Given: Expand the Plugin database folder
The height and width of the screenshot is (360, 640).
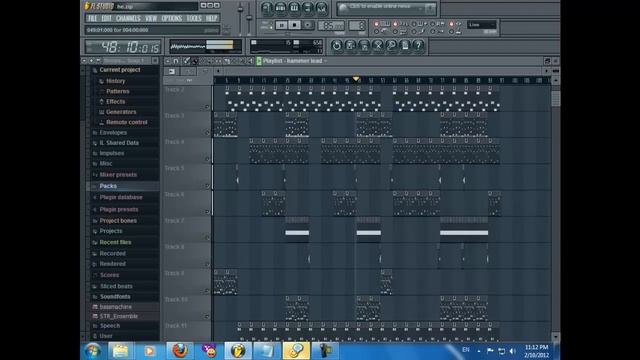Looking at the screenshot, I should [x=121, y=198].
